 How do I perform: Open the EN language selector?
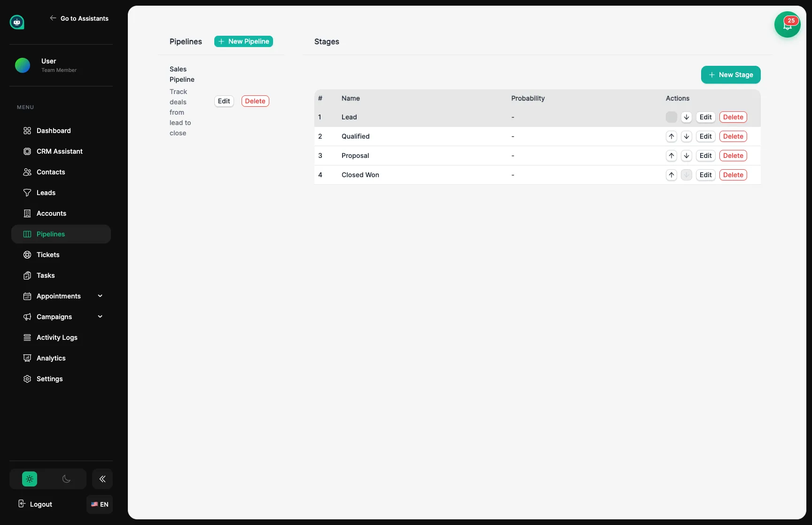(x=100, y=504)
